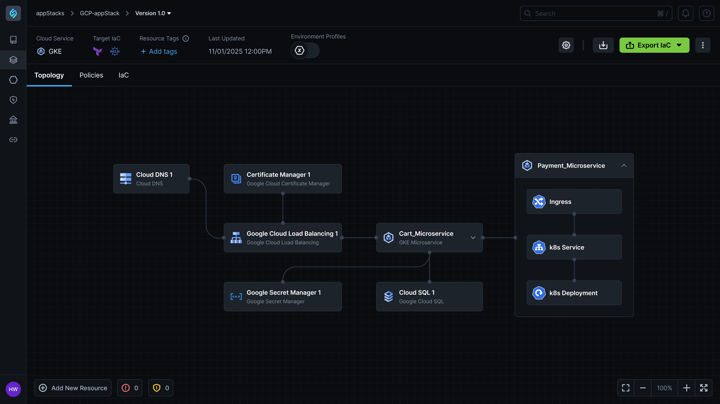Click the second target IaC icon

[x=115, y=51]
